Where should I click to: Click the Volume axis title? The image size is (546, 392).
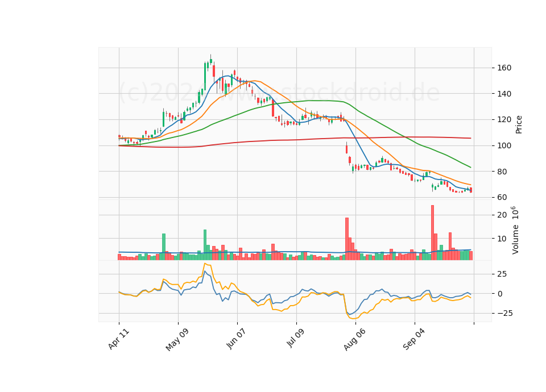(x=515, y=230)
